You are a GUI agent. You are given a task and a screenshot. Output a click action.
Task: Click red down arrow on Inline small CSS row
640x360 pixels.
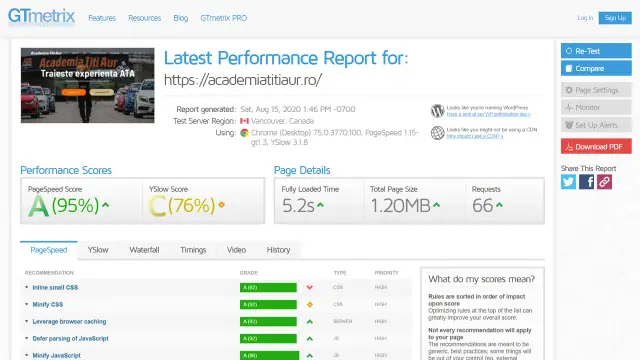(x=310, y=287)
